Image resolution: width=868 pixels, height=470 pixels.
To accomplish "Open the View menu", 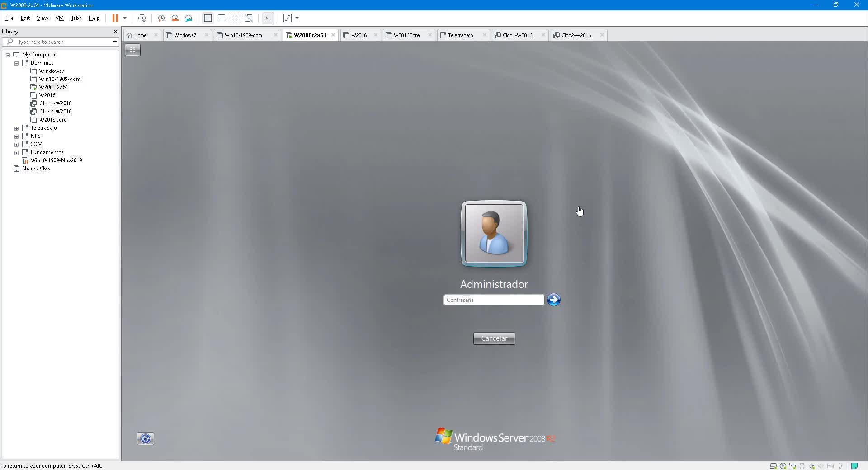I will pyautogui.click(x=42, y=18).
